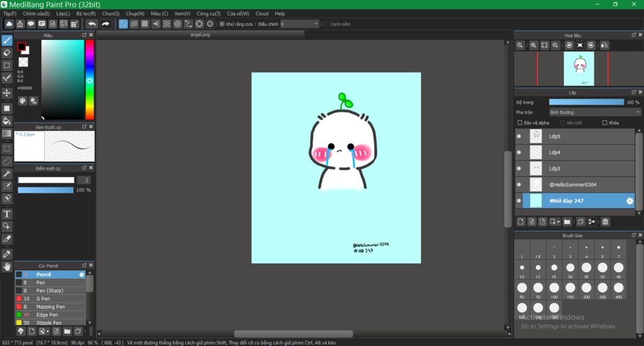Image resolution: width=644 pixels, height=346 pixels.
Task: Click the Undo arrow
Action: pos(92,25)
